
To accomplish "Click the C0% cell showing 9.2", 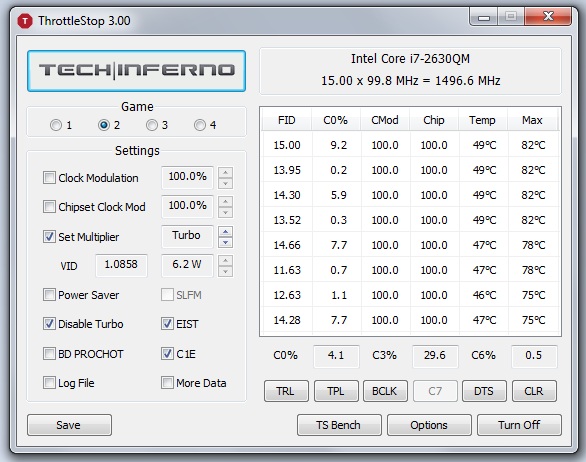I will [x=339, y=145].
